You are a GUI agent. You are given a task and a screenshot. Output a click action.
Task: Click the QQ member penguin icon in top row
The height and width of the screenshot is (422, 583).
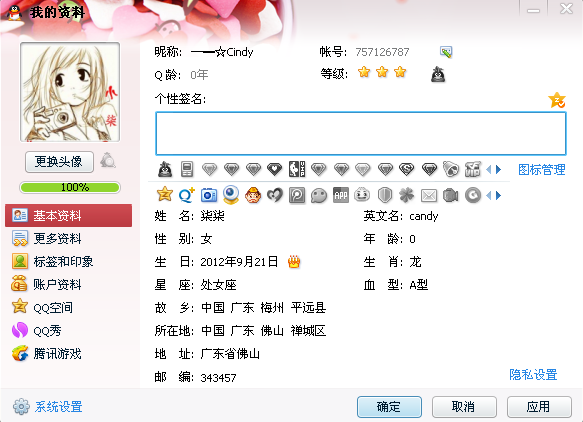(165, 170)
